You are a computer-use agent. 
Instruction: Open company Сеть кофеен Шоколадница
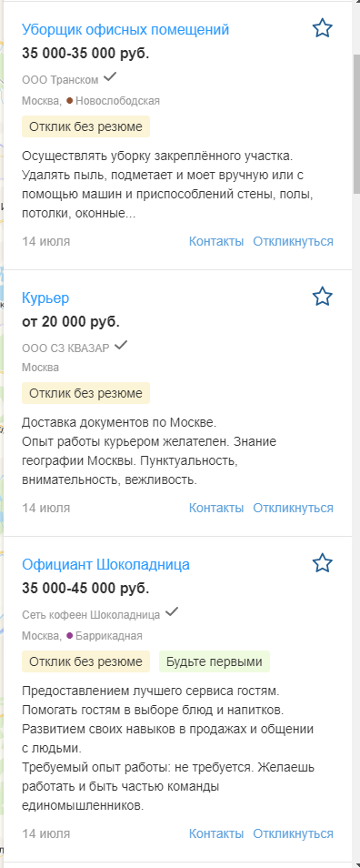tap(91, 614)
